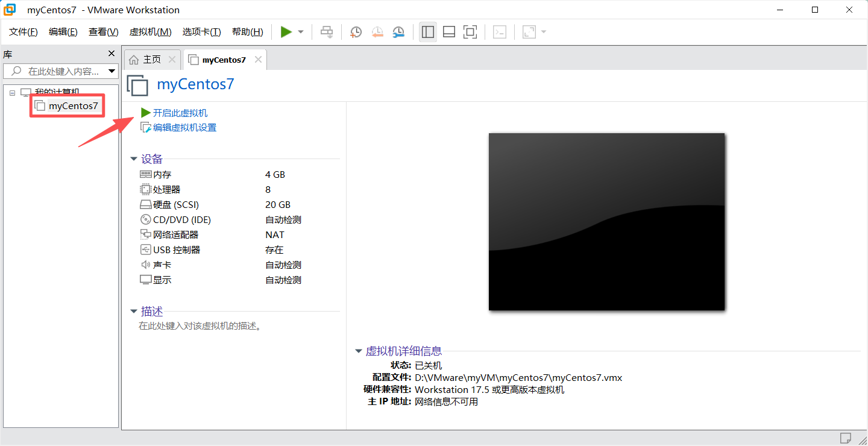Collapse the 虚拟机详细信息 section

359,351
